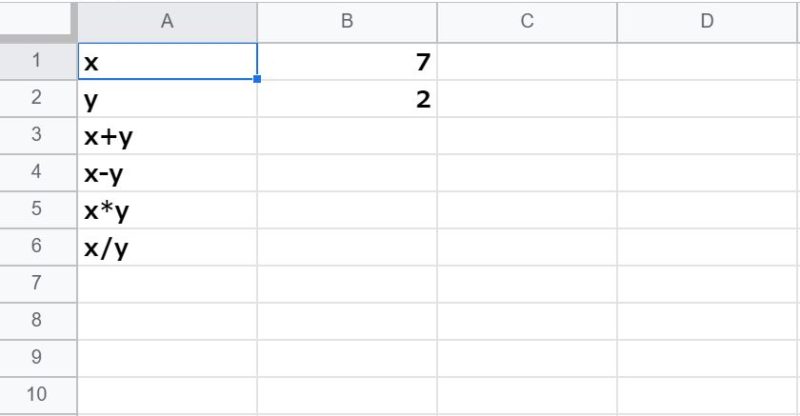Click cell B2 with value 2
This screenshot has width=800, height=416.
pos(347,100)
